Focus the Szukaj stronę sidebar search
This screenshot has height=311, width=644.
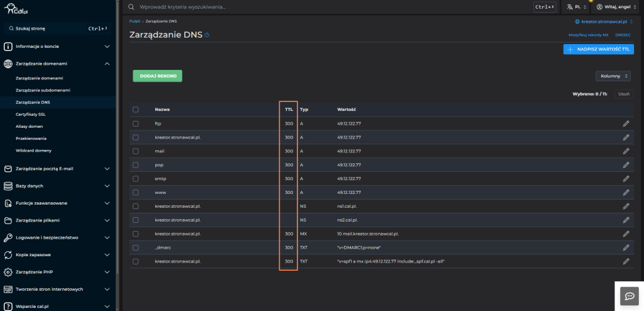tap(57, 29)
